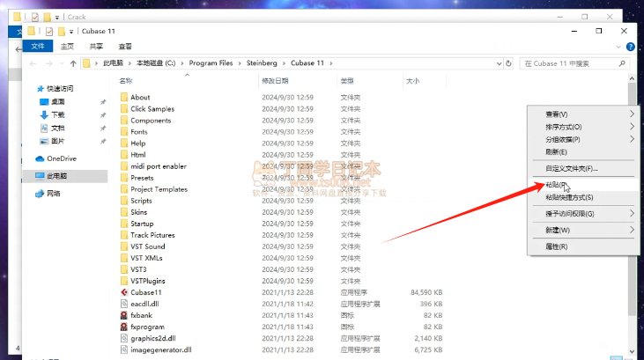Switch to the 查看 ribbon tab
The image size is (644, 360).
click(126, 46)
